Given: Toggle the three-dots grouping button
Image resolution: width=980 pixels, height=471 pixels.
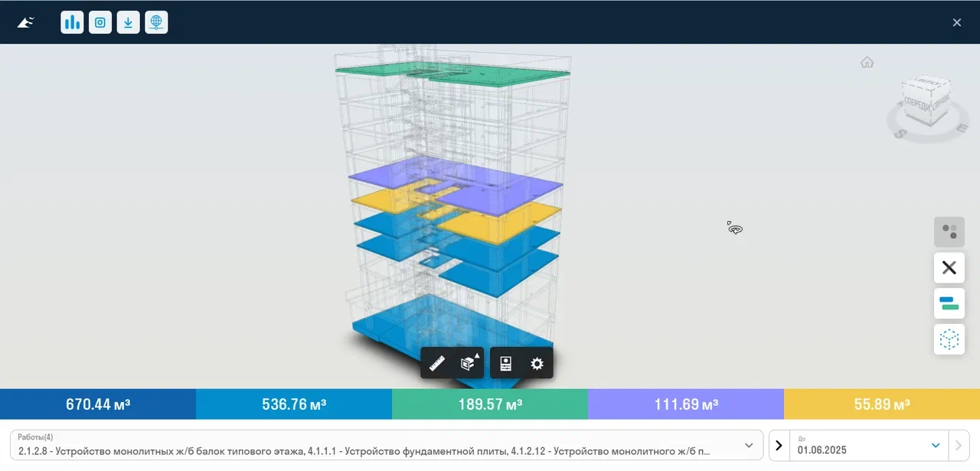Looking at the screenshot, I should [x=949, y=232].
